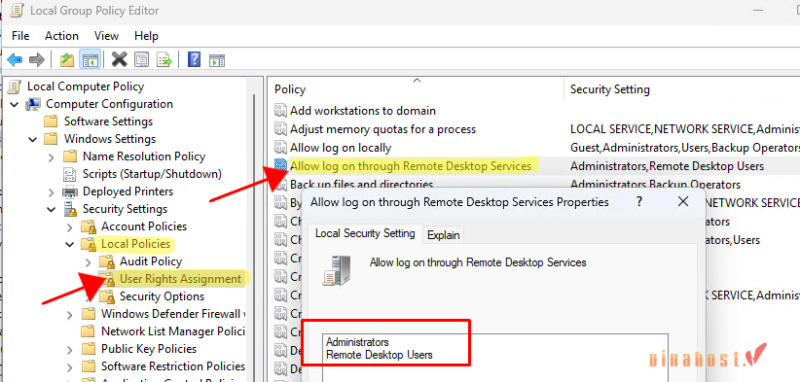
Task: Click the Scripts (Startup/Shutdown) script icon
Action: pos(69,174)
